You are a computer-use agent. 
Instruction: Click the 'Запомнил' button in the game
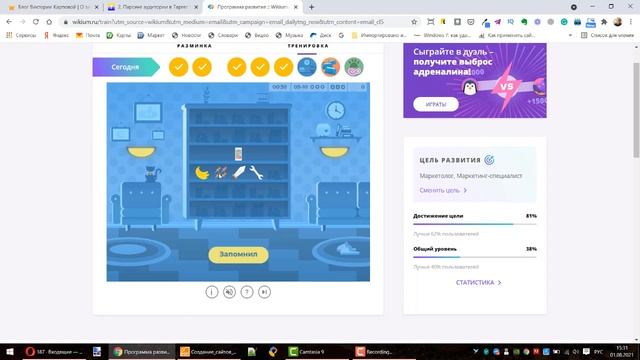(x=238, y=254)
